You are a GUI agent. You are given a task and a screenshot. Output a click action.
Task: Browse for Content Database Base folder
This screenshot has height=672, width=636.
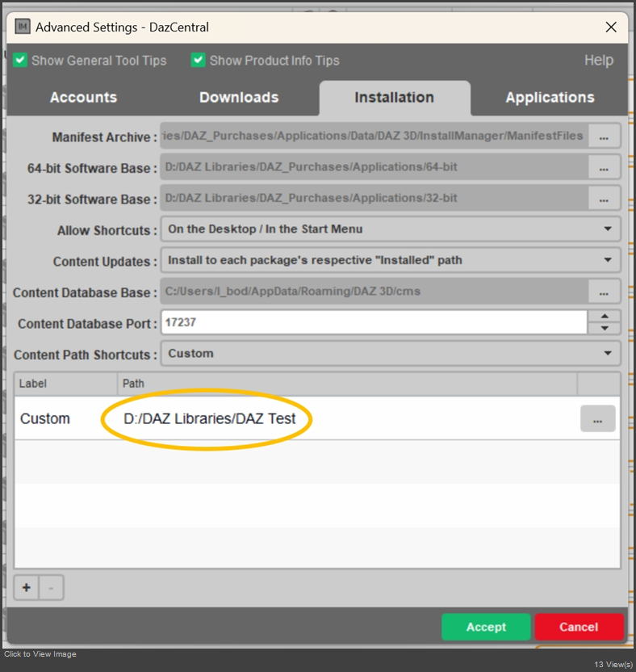pos(604,292)
